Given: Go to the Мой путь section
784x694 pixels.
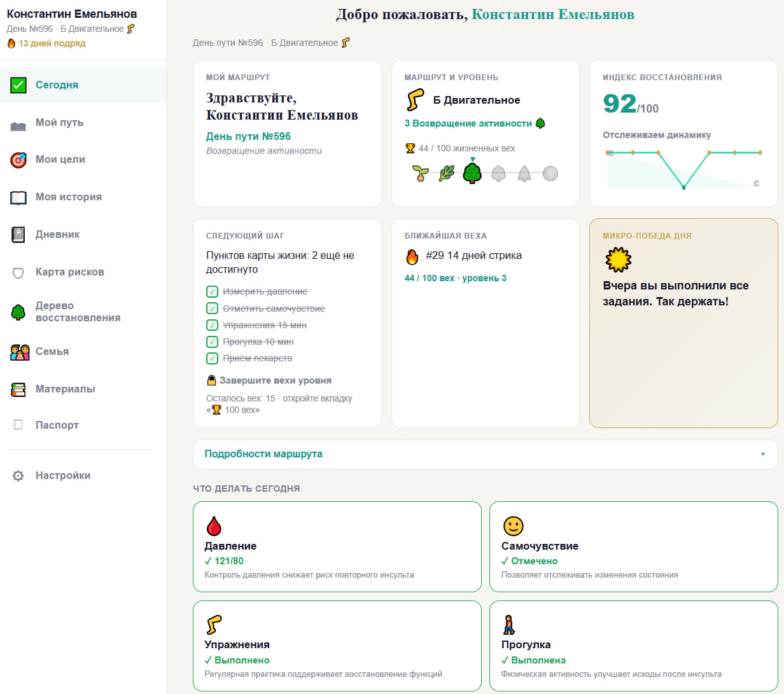Looking at the screenshot, I should [x=83, y=123].
